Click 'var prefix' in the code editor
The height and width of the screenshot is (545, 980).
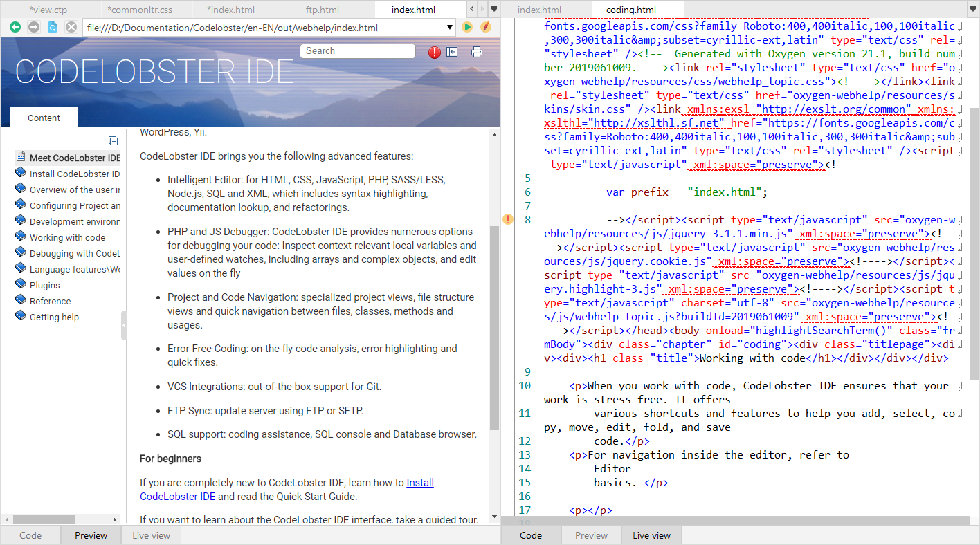(637, 192)
